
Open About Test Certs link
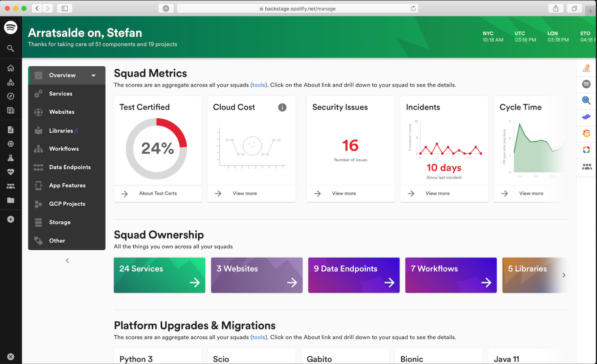pos(158,193)
